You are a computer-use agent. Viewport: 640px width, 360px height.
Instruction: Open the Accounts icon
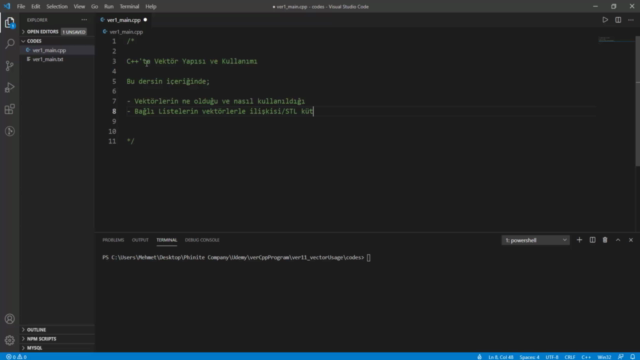click(x=9, y=319)
